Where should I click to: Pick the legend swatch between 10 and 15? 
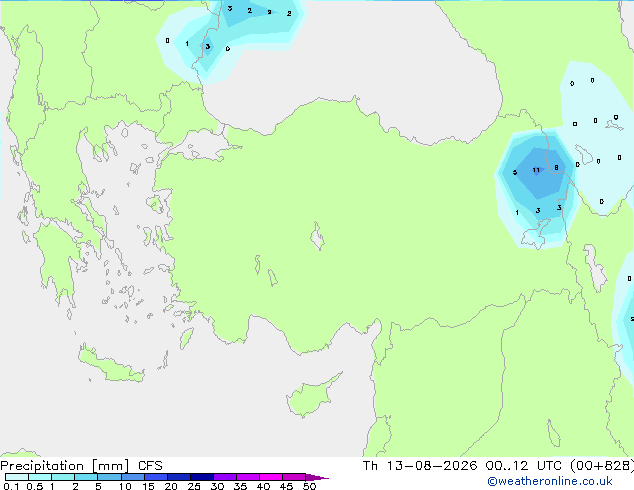click(x=133, y=477)
